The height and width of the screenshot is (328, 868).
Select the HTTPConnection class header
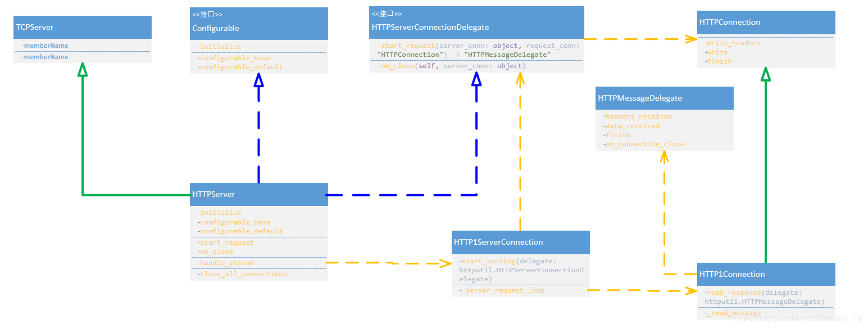766,23
